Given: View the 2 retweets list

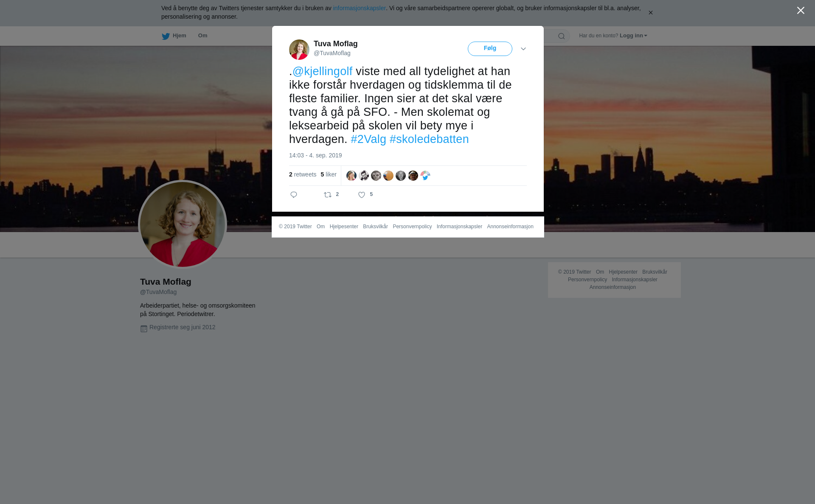Looking at the screenshot, I should point(303,174).
